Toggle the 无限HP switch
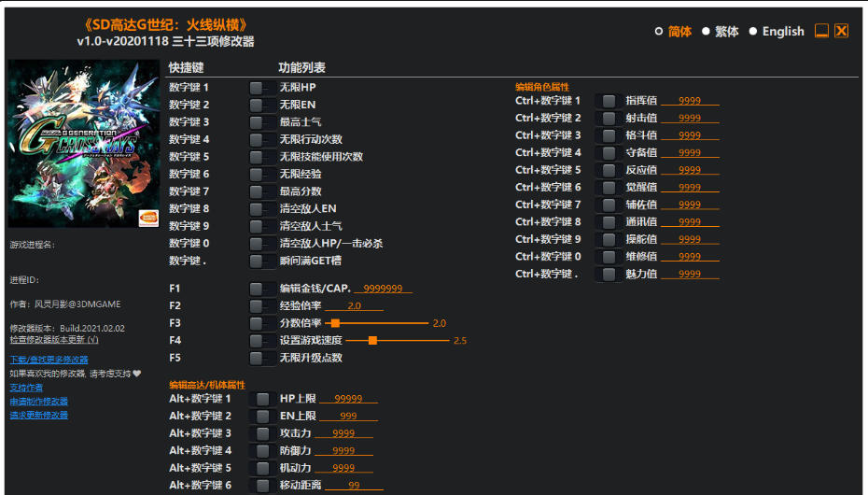Screen dimensions: 868x495 tap(262, 88)
